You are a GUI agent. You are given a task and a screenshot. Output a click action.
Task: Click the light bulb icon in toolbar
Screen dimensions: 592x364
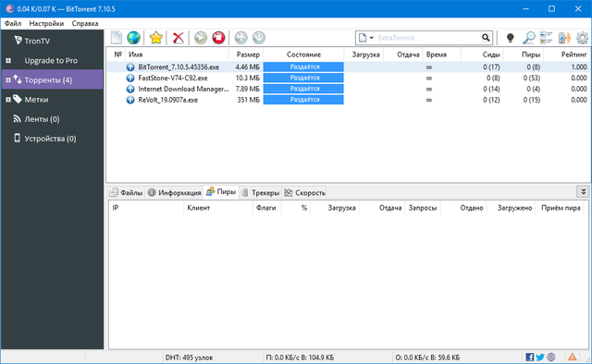tap(510, 38)
